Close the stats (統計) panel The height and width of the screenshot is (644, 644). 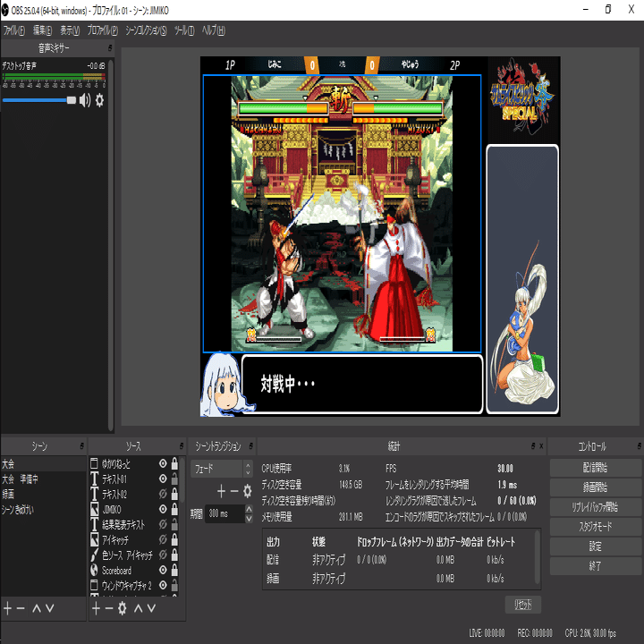pyautogui.click(x=541, y=445)
